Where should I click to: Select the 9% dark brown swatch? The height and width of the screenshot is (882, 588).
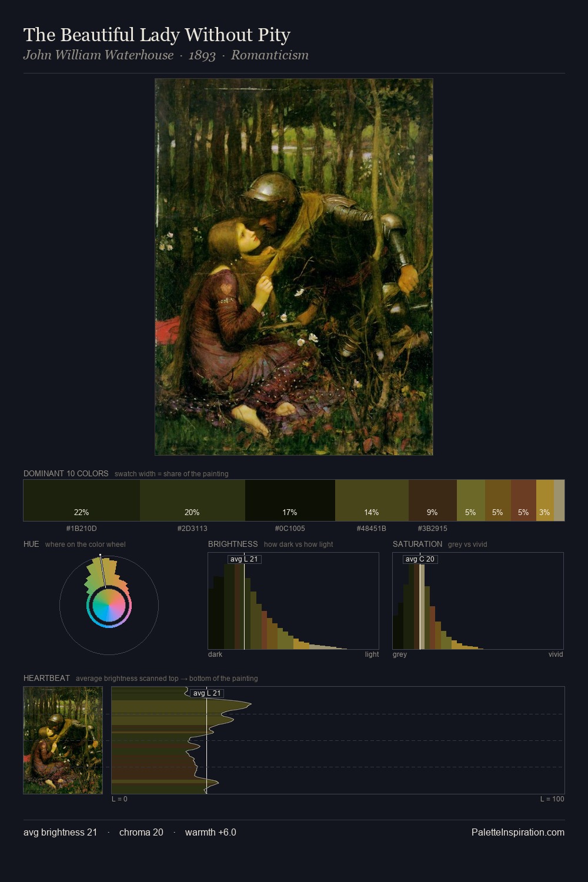click(x=433, y=500)
